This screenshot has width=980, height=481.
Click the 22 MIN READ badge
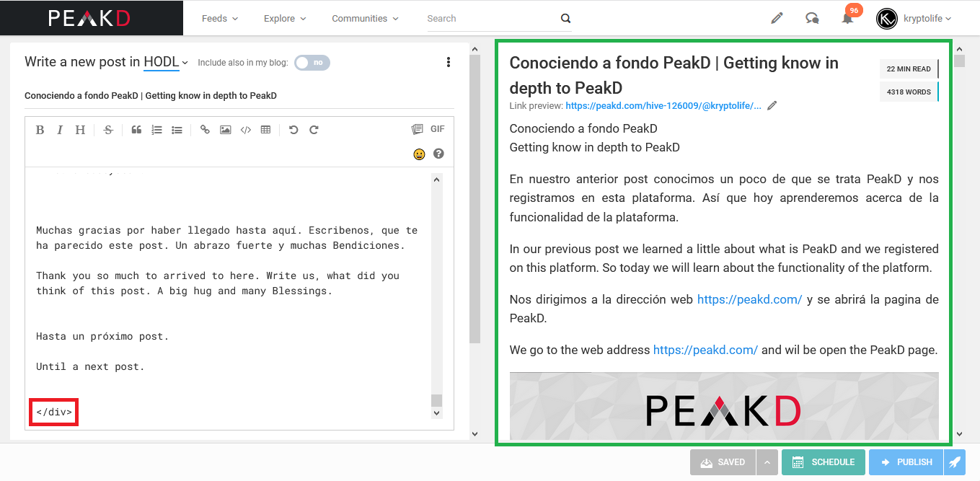coord(909,69)
